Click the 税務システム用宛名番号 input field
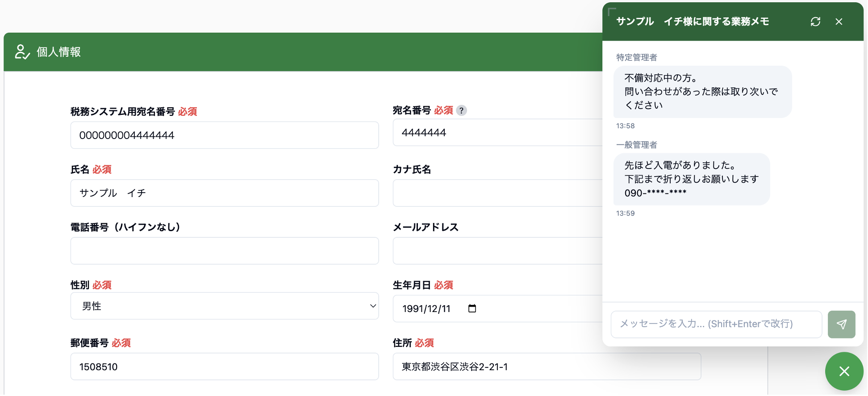Image resolution: width=868 pixels, height=396 pixels. tap(224, 135)
